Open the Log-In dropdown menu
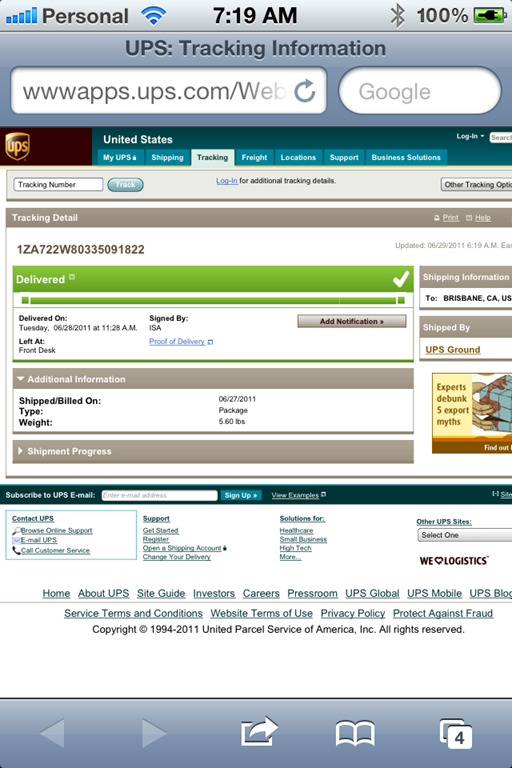Viewport: 512px width, 768px height. [470, 136]
